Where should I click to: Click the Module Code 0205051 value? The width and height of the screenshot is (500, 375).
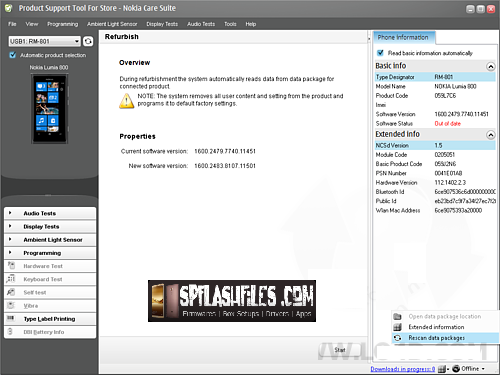(444, 155)
